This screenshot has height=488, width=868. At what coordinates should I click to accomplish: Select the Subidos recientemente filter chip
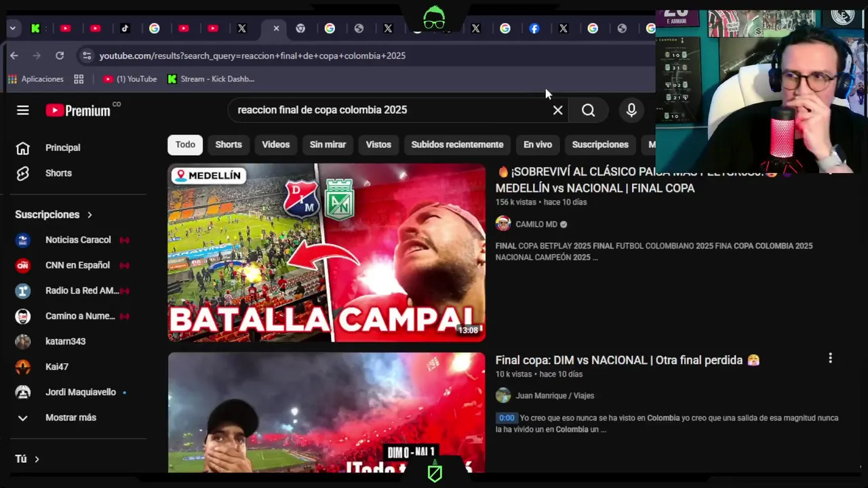(x=457, y=144)
